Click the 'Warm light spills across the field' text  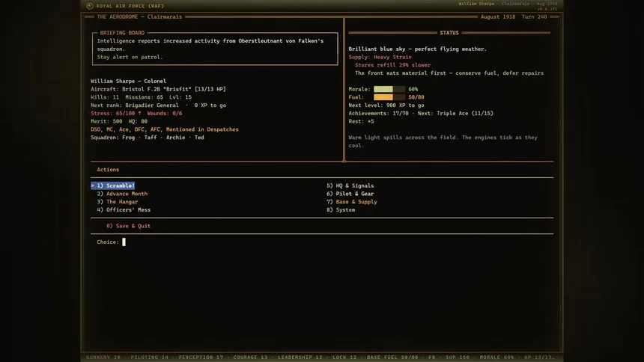[x=443, y=141]
